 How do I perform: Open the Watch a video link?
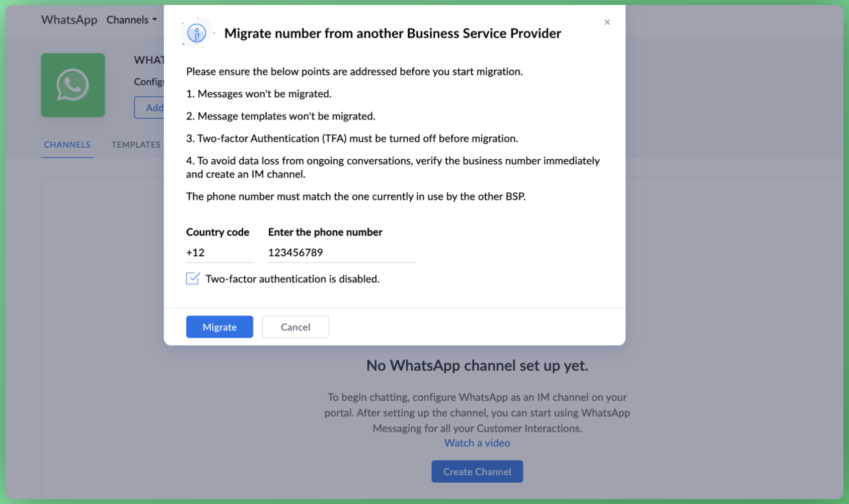(477, 443)
